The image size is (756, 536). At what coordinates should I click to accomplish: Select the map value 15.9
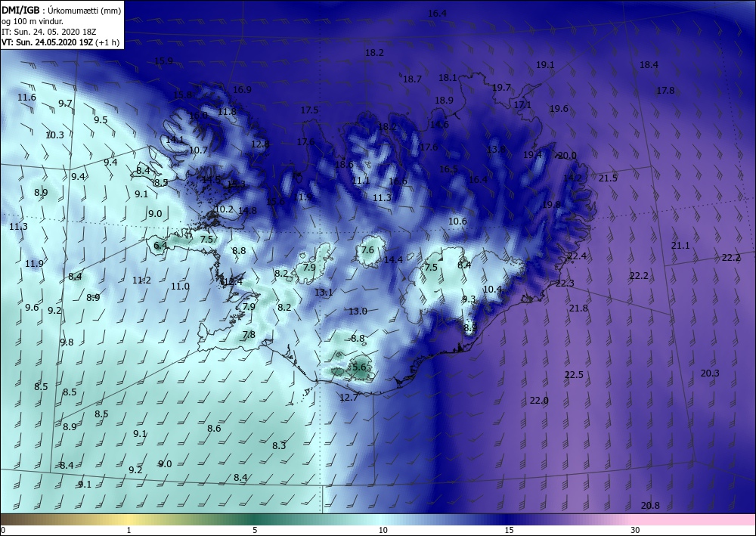pyautogui.click(x=163, y=61)
